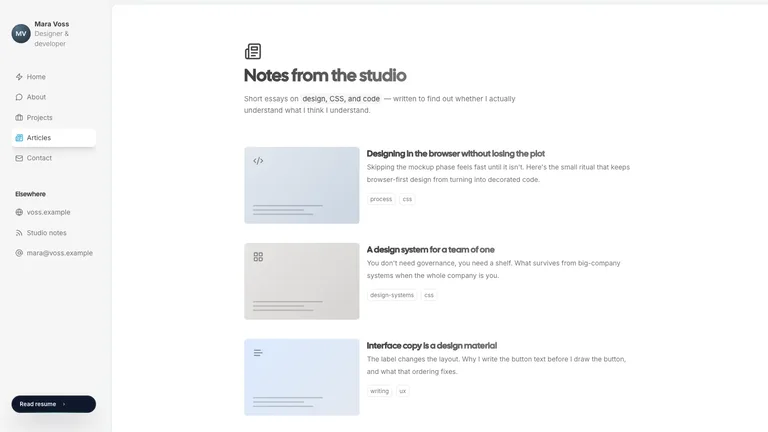The image size is (768, 432).
Task: Click the grid-icon thumbnail of second article
Action: 302,281
